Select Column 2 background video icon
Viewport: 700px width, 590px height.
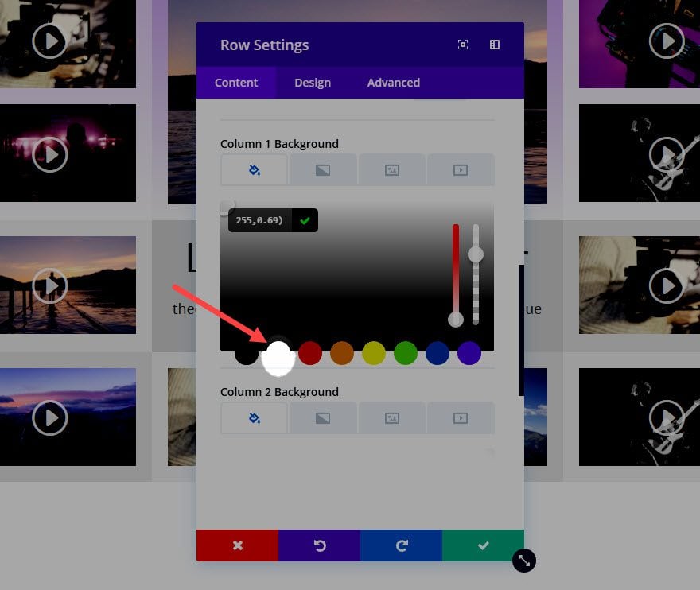pyautogui.click(x=461, y=418)
